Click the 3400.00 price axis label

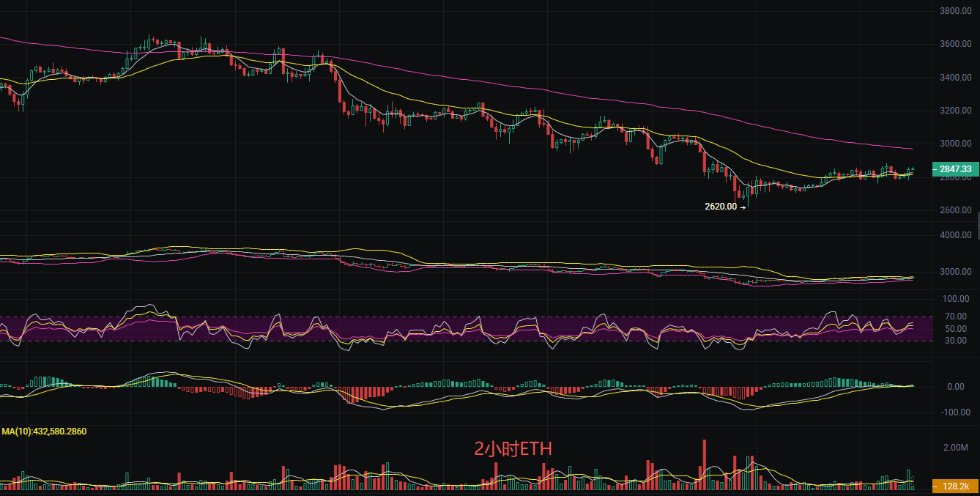pyautogui.click(x=956, y=78)
